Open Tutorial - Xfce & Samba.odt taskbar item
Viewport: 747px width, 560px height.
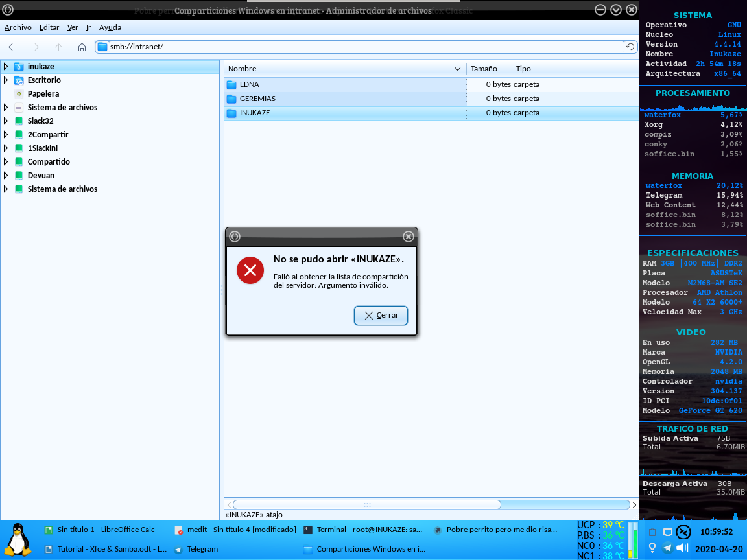pyautogui.click(x=106, y=549)
